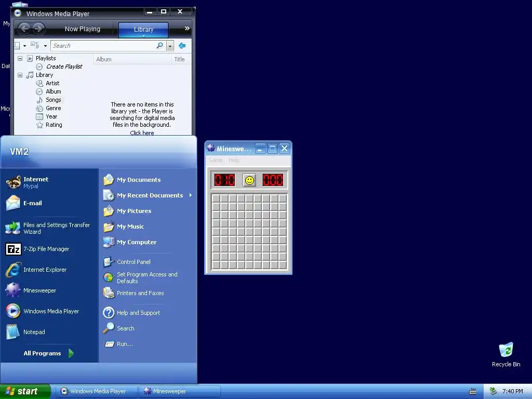
Task: Click the top-left Minesweeper grid square
Action: click(x=216, y=198)
